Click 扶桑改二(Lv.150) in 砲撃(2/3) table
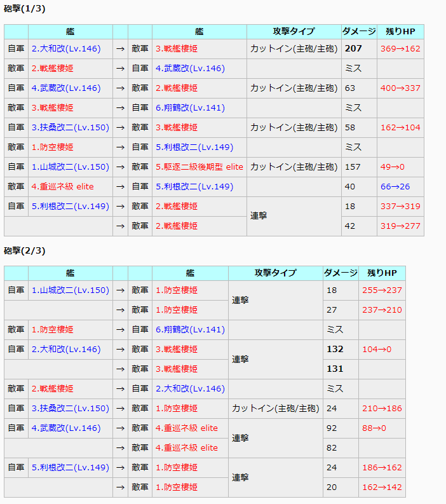The width and height of the screenshot is (446, 504). (x=70, y=409)
